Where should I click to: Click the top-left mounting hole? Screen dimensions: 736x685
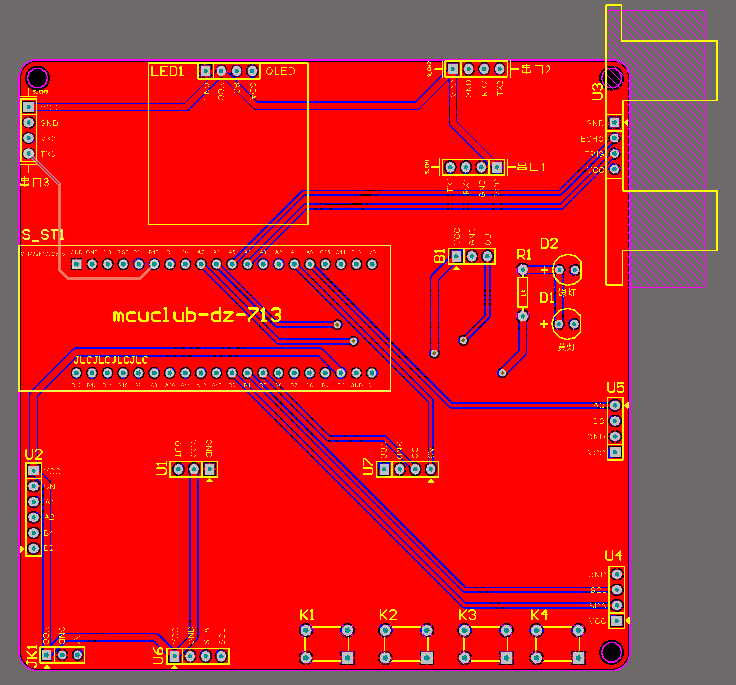point(38,78)
